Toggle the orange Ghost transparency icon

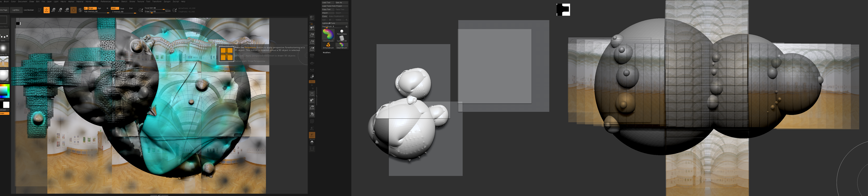(312, 135)
